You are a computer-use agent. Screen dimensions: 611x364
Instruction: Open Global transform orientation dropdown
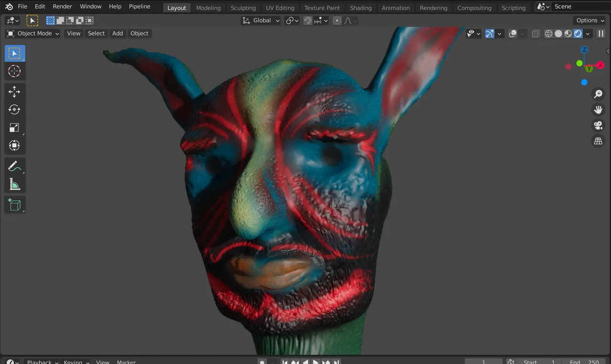click(x=261, y=21)
